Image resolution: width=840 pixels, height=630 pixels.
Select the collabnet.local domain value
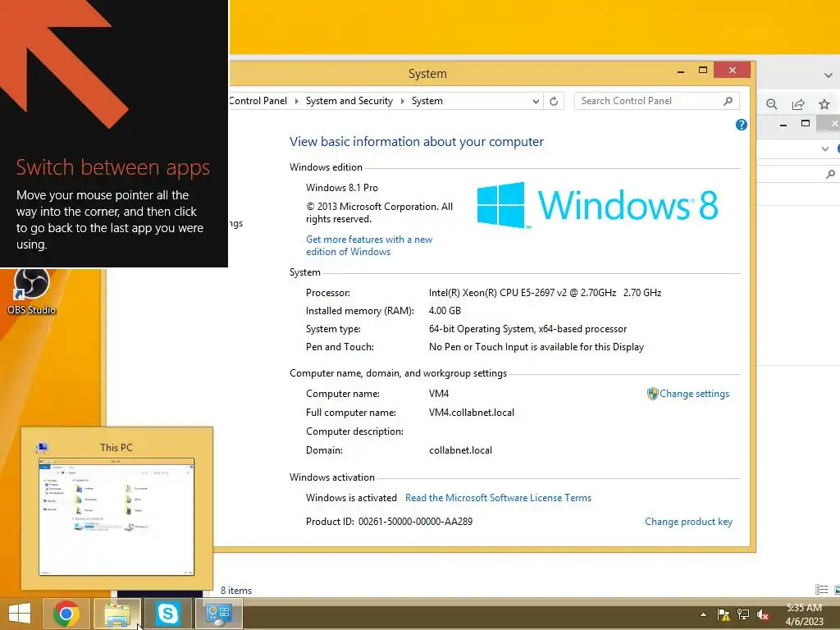460,450
